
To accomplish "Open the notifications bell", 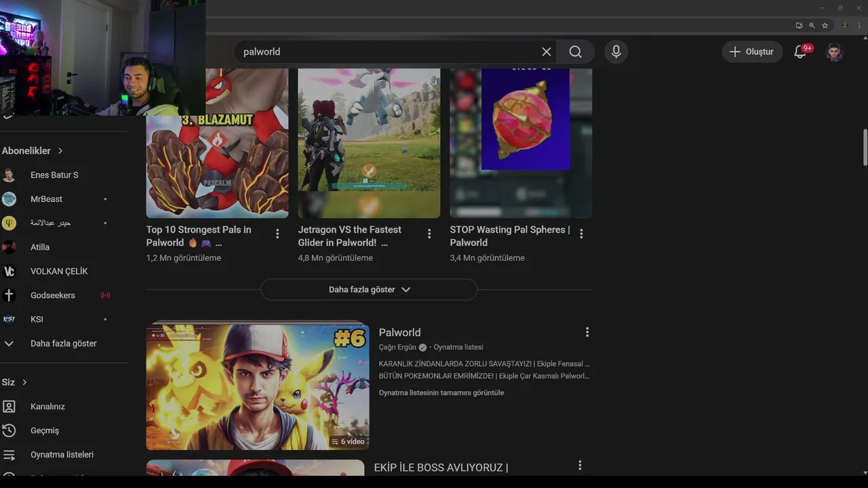I will [800, 52].
